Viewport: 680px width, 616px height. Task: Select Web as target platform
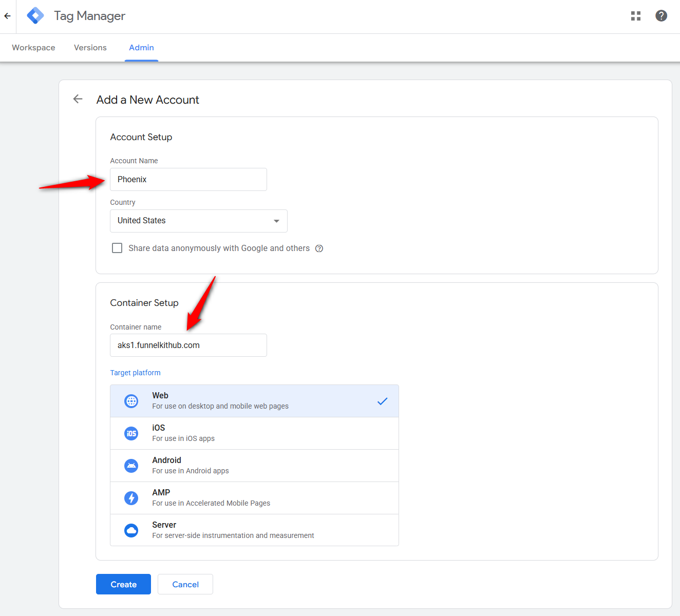pos(254,401)
